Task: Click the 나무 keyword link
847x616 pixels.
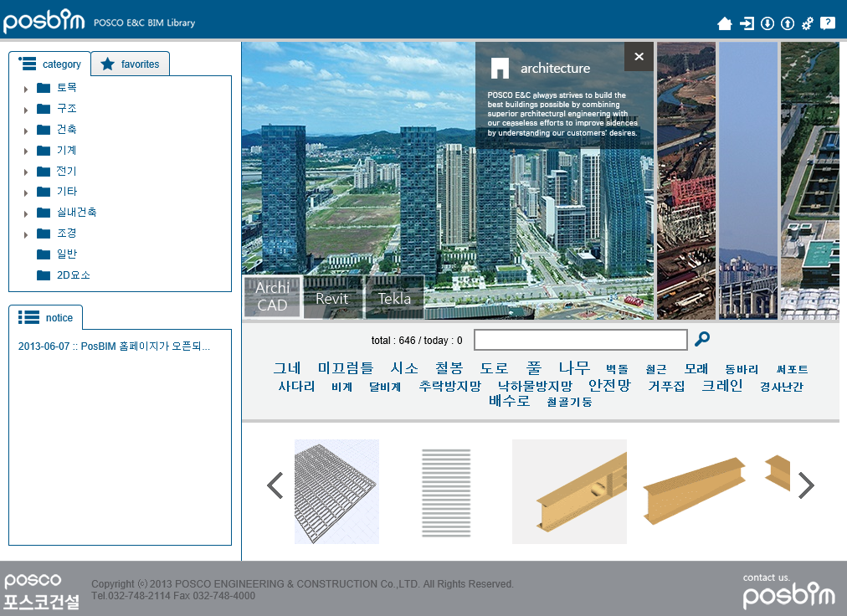Action: point(574,368)
